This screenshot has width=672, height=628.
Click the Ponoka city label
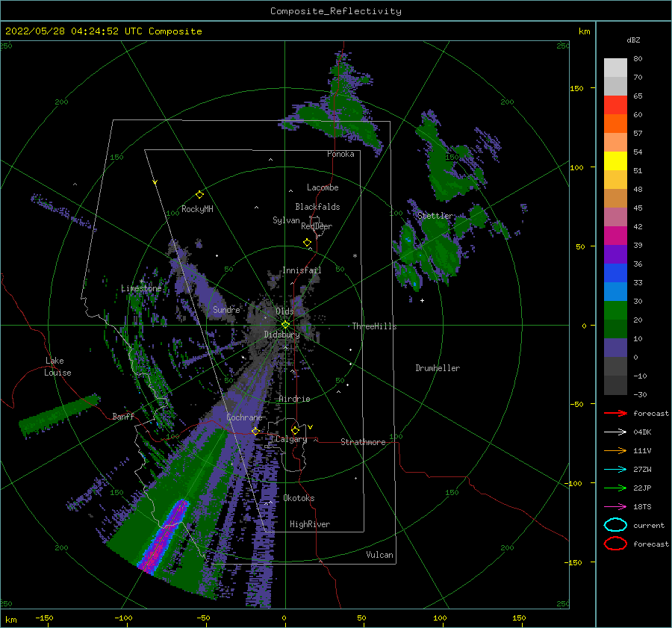(x=340, y=154)
